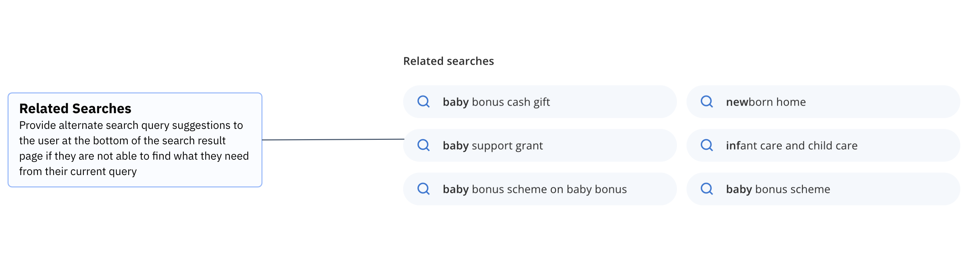The height and width of the screenshot is (253, 980).
Task: Click the magnifier icon next to 'infant care and child care'
Action: pos(707,145)
